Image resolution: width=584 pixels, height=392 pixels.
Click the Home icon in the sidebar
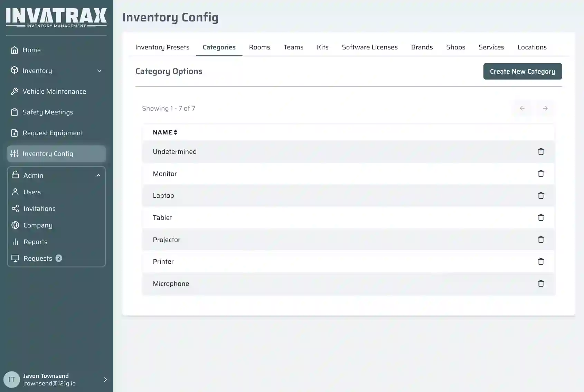click(15, 50)
